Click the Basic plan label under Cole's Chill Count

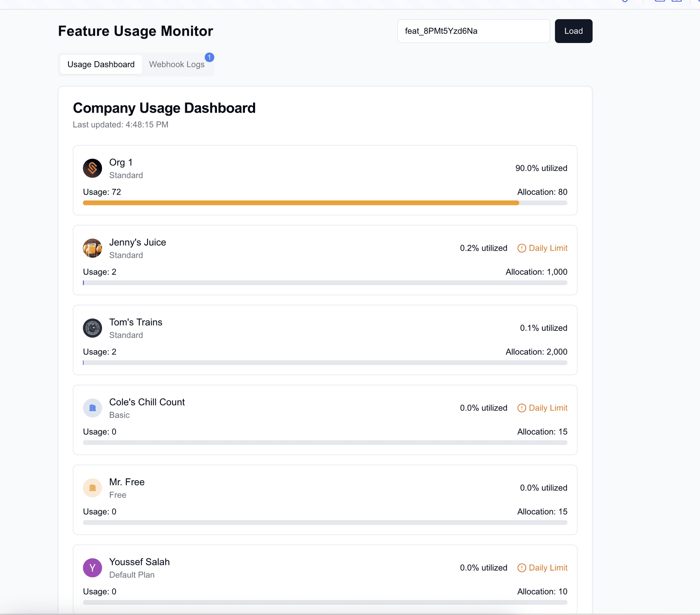[x=119, y=415]
